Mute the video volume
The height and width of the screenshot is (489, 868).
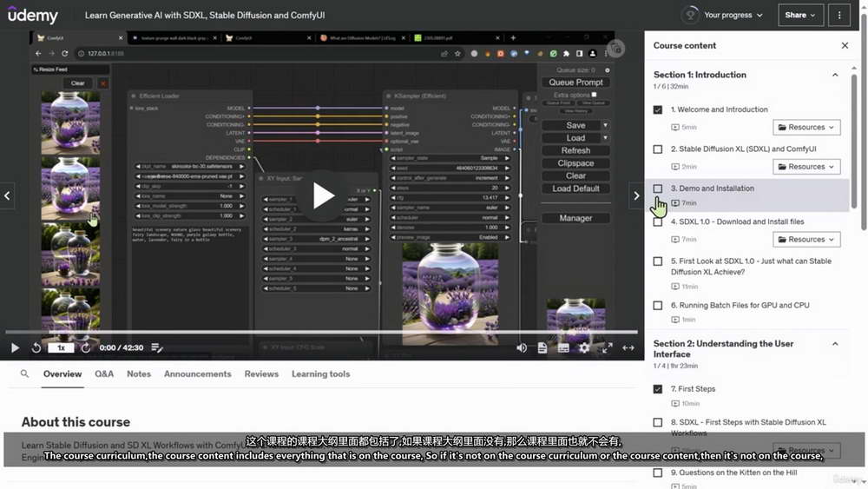pos(522,347)
